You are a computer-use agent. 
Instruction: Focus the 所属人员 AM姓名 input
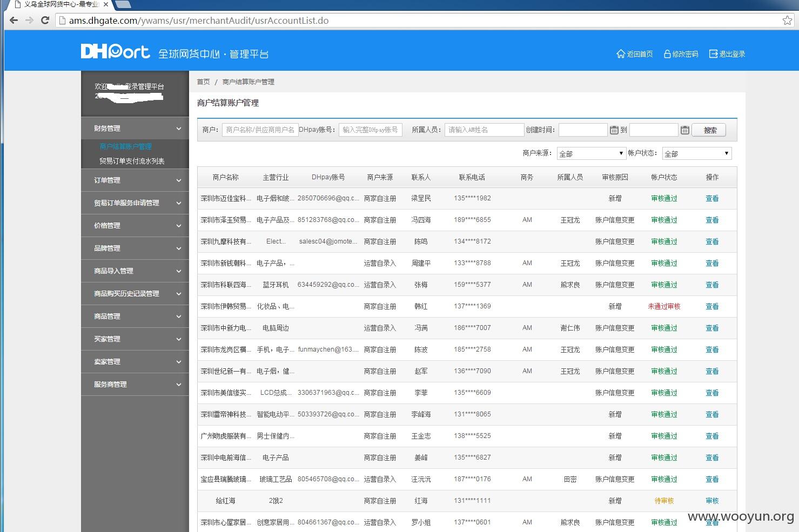click(485, 130)
